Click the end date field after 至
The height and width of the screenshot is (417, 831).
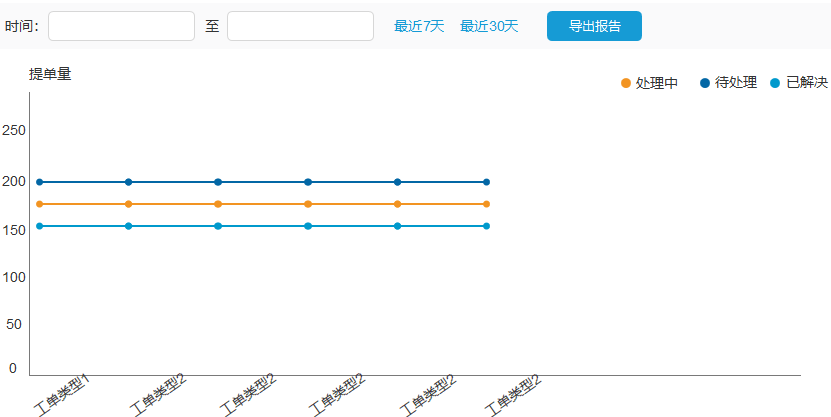pos(300,26)
